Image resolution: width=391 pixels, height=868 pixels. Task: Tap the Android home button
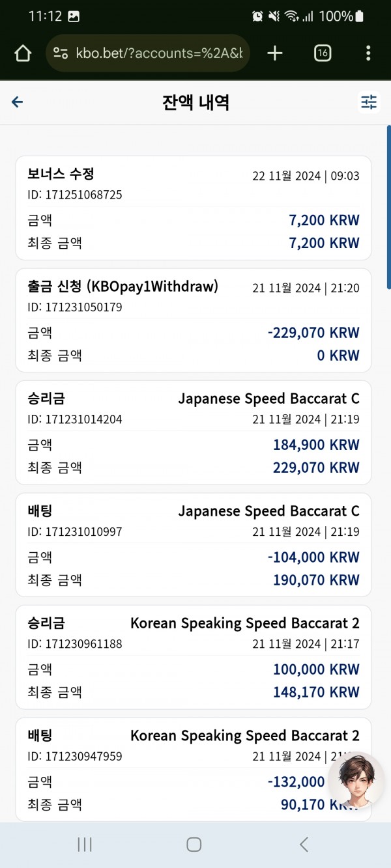pos(194,845)
